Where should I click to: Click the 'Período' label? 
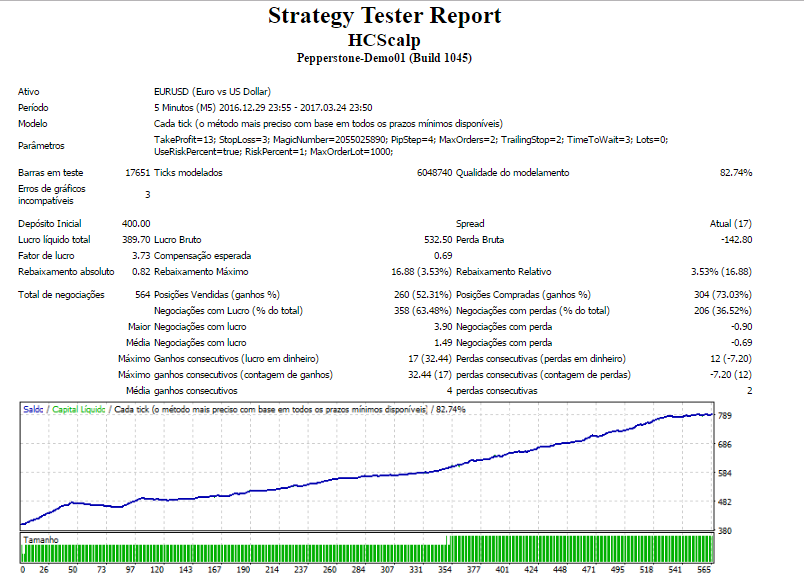pyautogui.click(x=33, y=108)
